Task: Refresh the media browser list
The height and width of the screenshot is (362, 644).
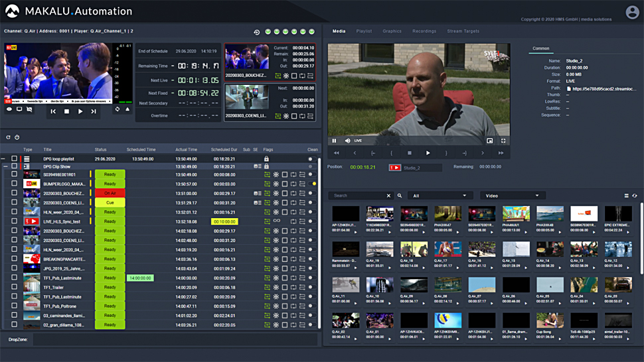Action: 635,196
